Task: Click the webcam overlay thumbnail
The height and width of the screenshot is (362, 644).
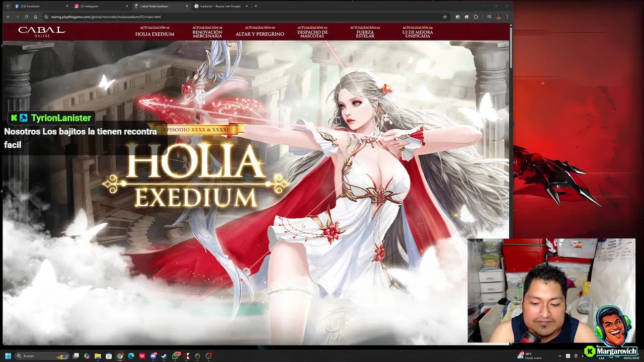Action: (551, 291)
